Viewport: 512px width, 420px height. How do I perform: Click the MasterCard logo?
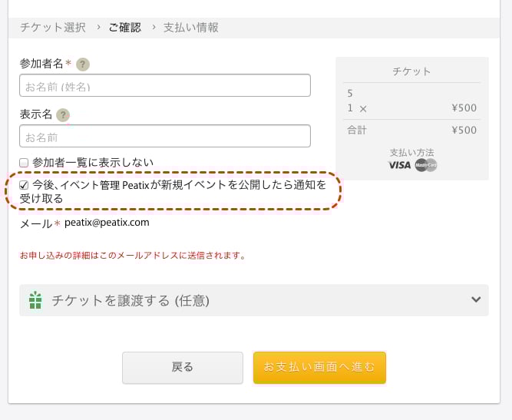point(426,165)
